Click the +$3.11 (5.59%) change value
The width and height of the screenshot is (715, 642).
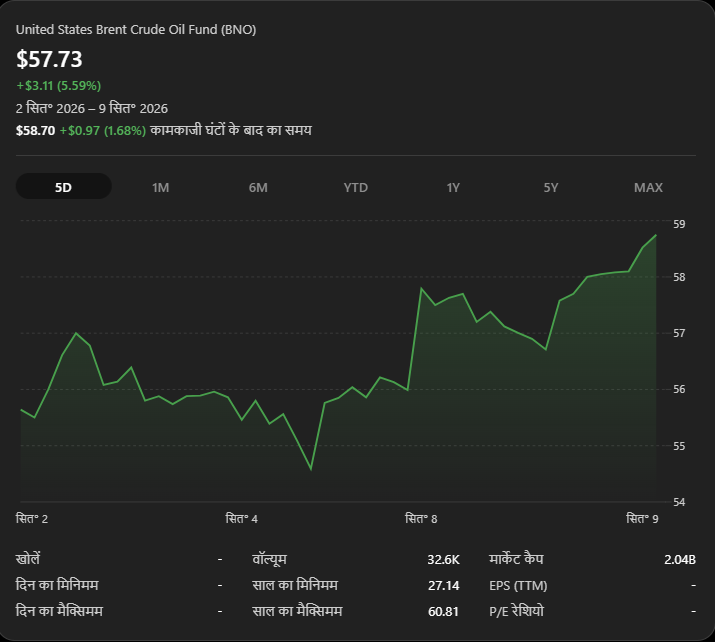[x=58, y=85]
